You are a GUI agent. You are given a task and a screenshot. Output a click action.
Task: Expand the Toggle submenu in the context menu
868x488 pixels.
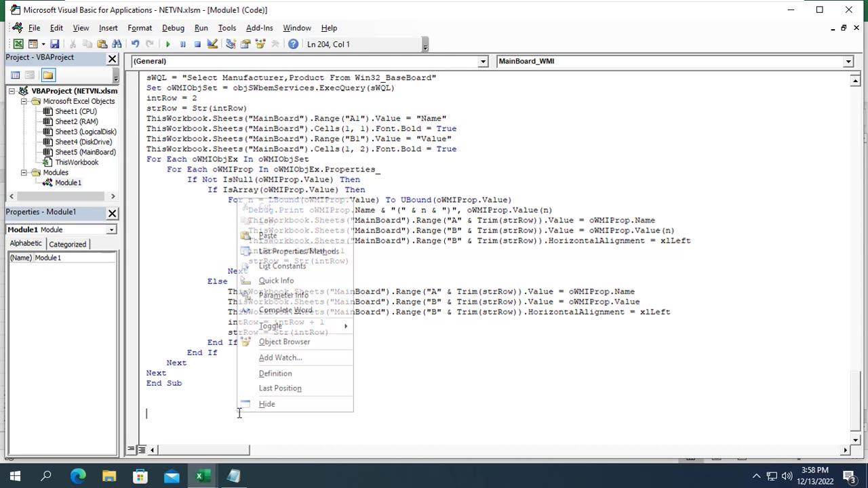[x=295, y=326]
